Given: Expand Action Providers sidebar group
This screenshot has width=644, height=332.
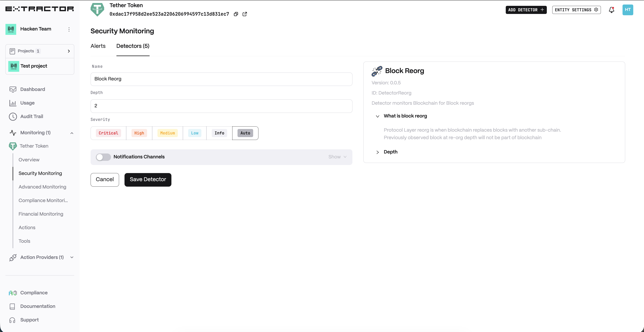Looking at the screenshot, I should tap(72, 257).
